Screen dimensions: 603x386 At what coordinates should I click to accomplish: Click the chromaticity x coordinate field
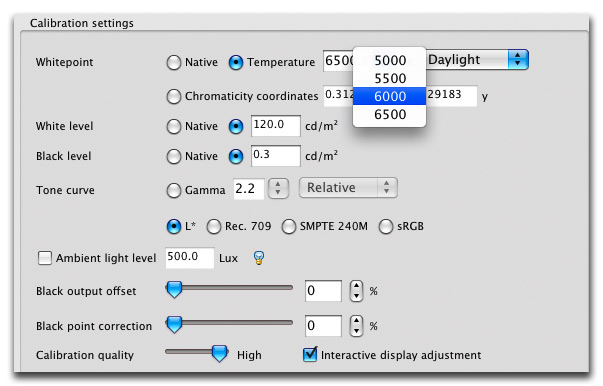coord(338,96)
